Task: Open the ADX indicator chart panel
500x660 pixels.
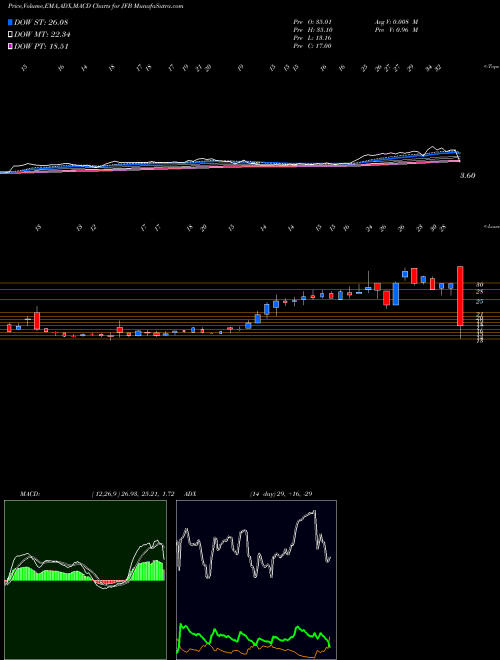Action: (256, 580)
